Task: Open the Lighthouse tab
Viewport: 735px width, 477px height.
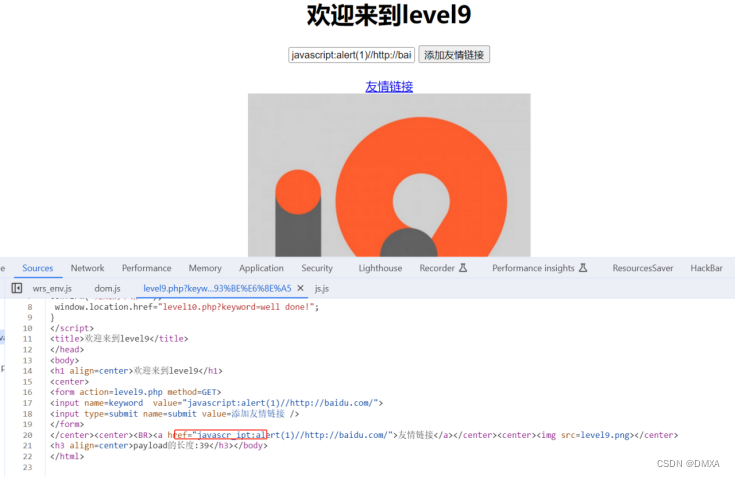Action: tap(380, 268)
